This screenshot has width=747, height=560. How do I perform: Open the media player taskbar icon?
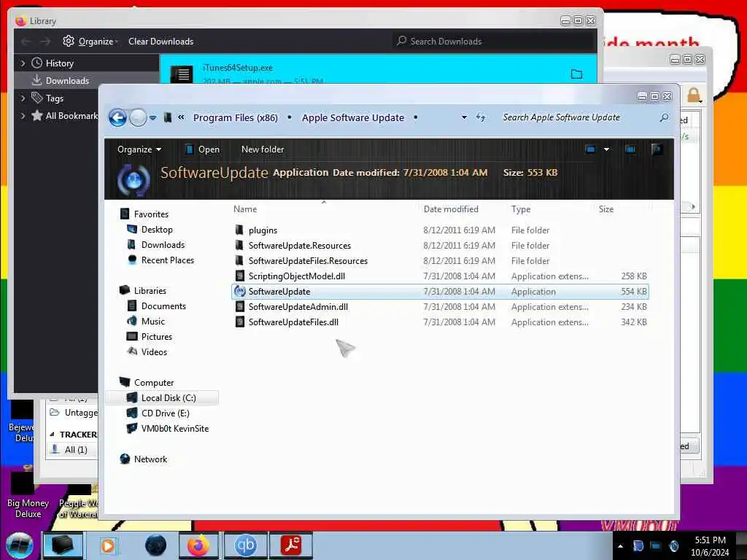tap(107, 545)
